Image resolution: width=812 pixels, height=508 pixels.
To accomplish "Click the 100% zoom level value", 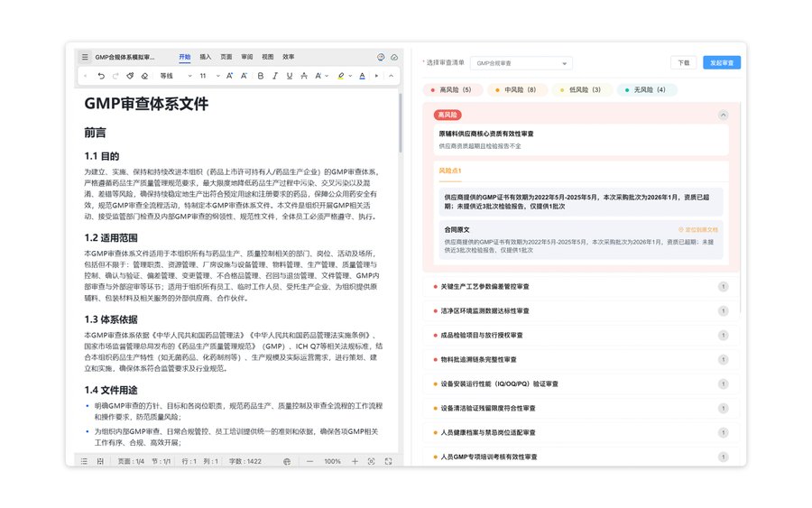I will tap(332, 461).
